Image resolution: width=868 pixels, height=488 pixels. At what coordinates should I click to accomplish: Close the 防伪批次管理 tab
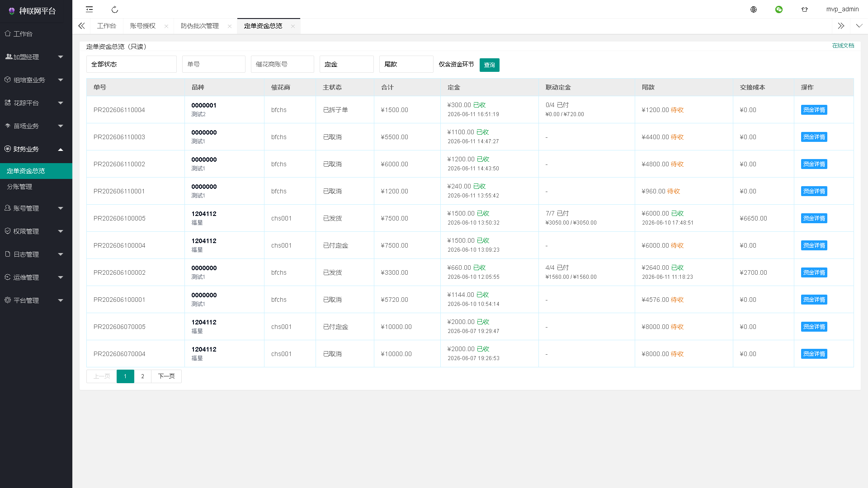pos(230,26)
